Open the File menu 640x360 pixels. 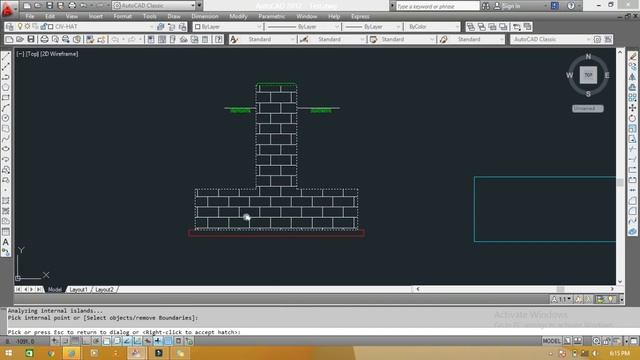click(30, 16)
